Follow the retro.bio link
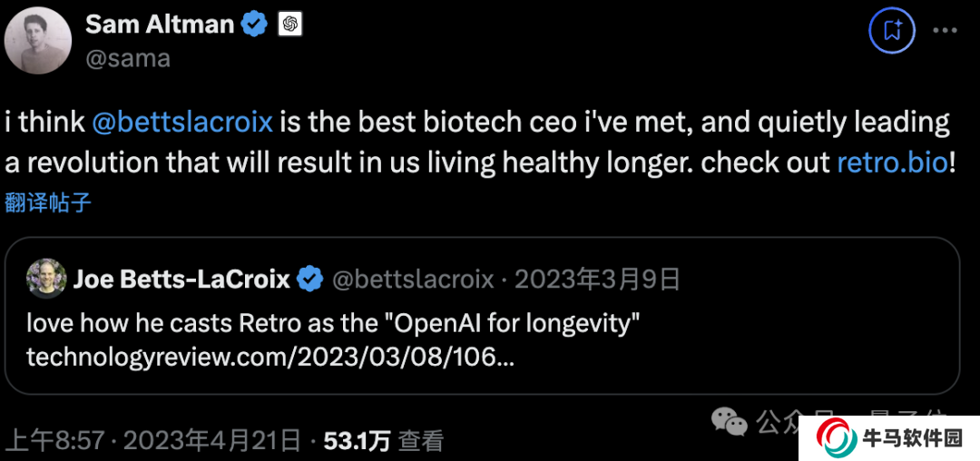The width and height of the screenshot is (980, 461). point(892,163)
